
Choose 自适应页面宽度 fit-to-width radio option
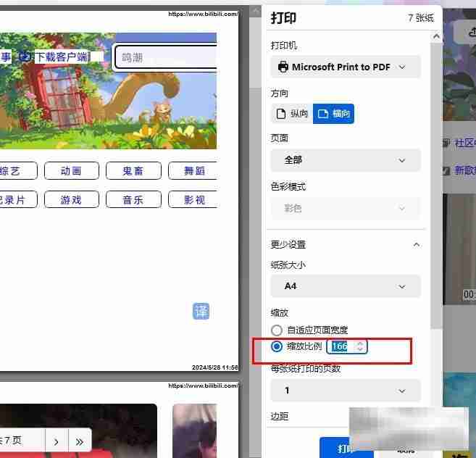click(x=277, y=330)
